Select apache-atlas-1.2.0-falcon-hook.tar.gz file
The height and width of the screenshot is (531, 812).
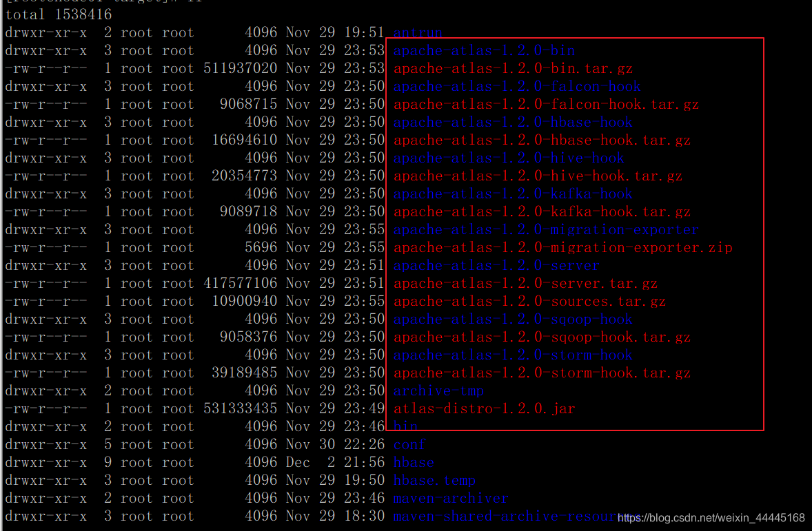[546, 105]
